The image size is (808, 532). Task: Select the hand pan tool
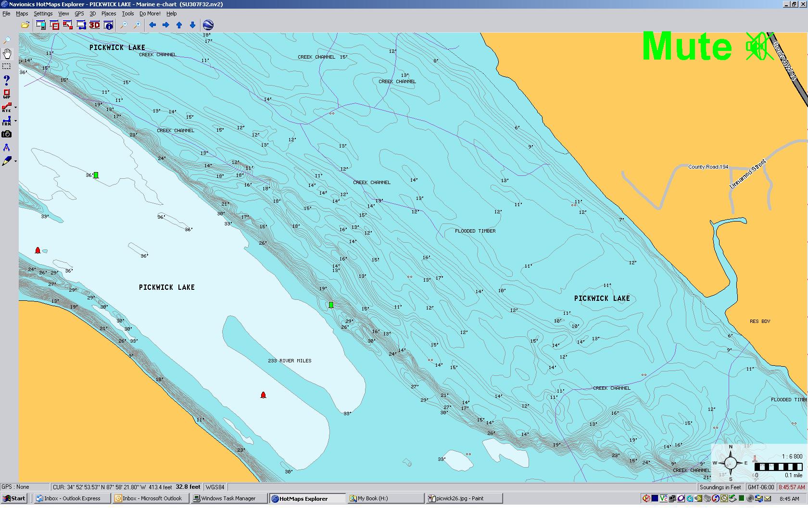tap(7, 53)
